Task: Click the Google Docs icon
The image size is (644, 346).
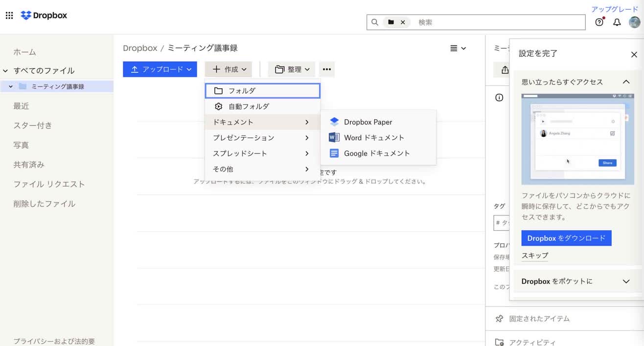Action: [334, 153]
